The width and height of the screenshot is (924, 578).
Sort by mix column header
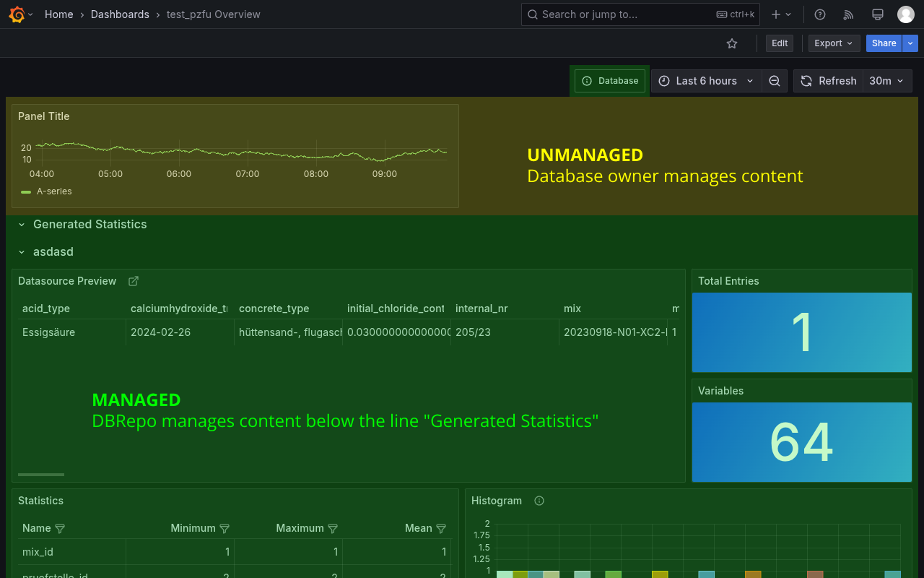pyautogui.click(x=572, y=309)
